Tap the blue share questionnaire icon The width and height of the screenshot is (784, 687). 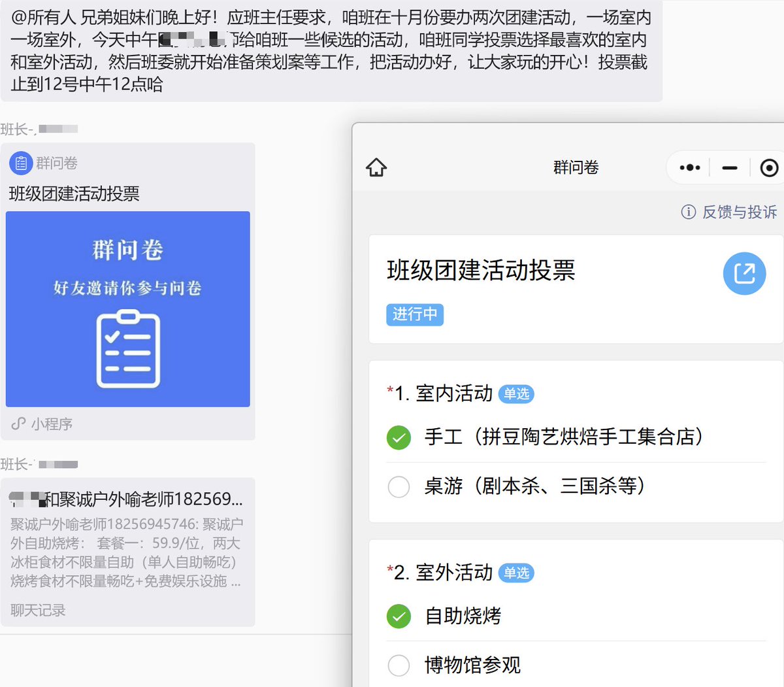744,273
